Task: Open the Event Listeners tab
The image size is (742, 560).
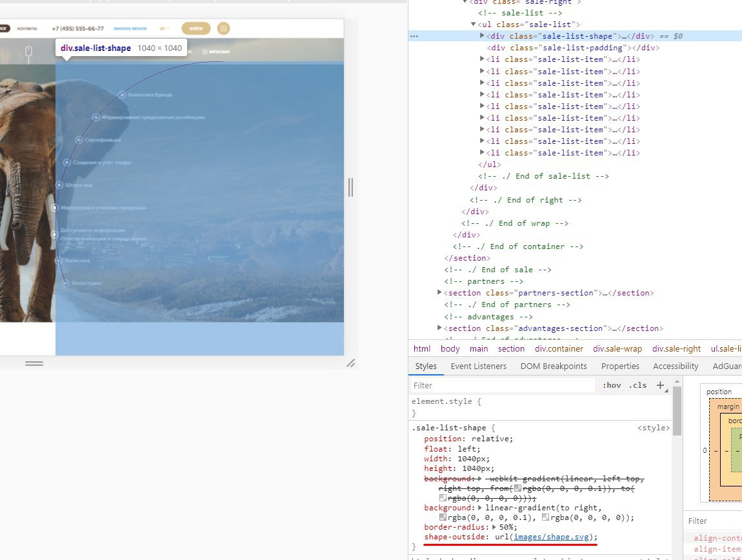Action: coord(478,366)
